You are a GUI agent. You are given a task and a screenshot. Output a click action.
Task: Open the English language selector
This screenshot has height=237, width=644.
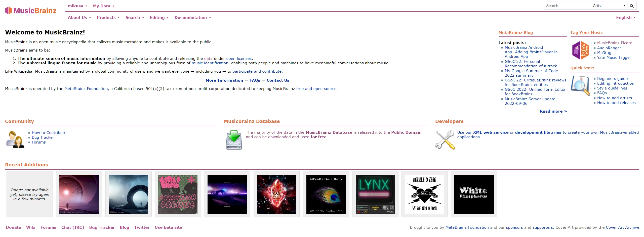[626, 17]
